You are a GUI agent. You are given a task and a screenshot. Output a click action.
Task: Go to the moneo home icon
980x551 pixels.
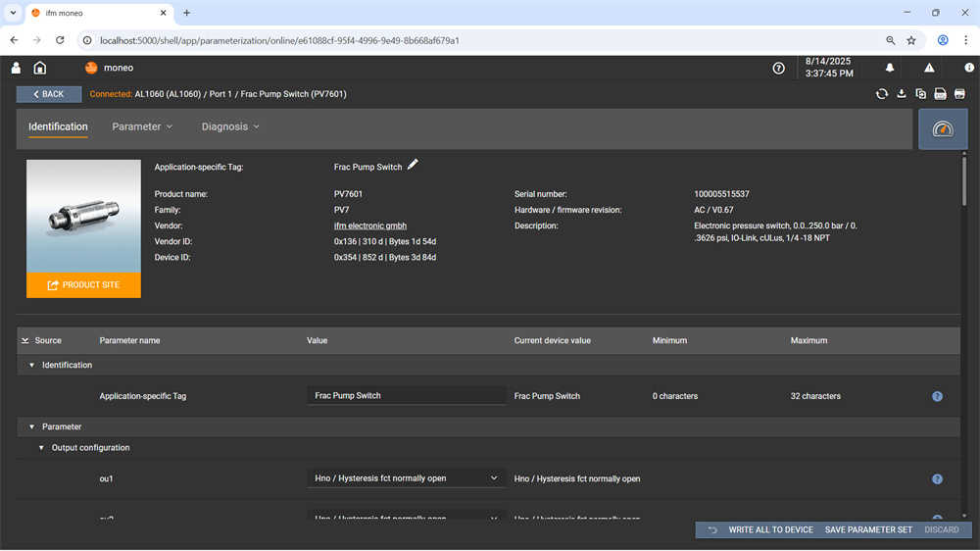click(x=40, y=68)
